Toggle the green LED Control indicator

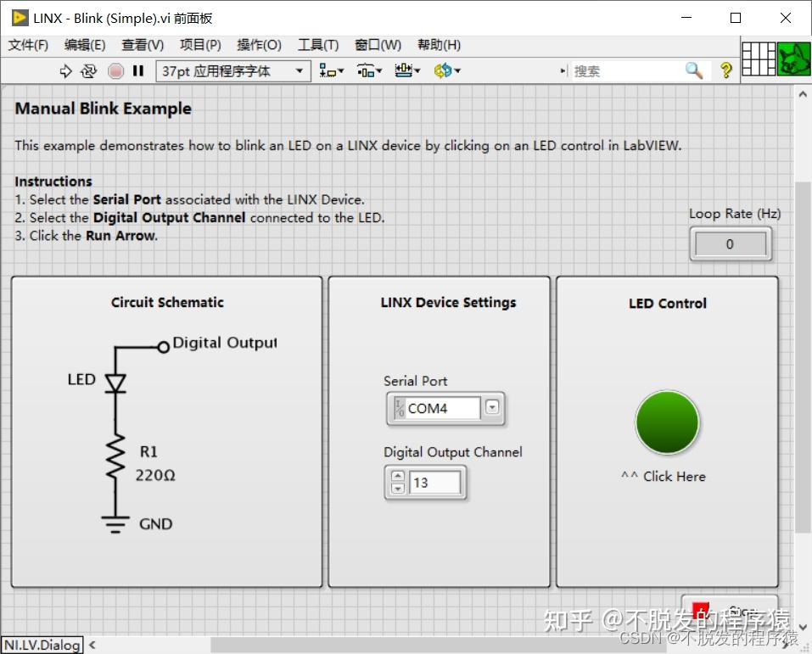pos(667,422)
